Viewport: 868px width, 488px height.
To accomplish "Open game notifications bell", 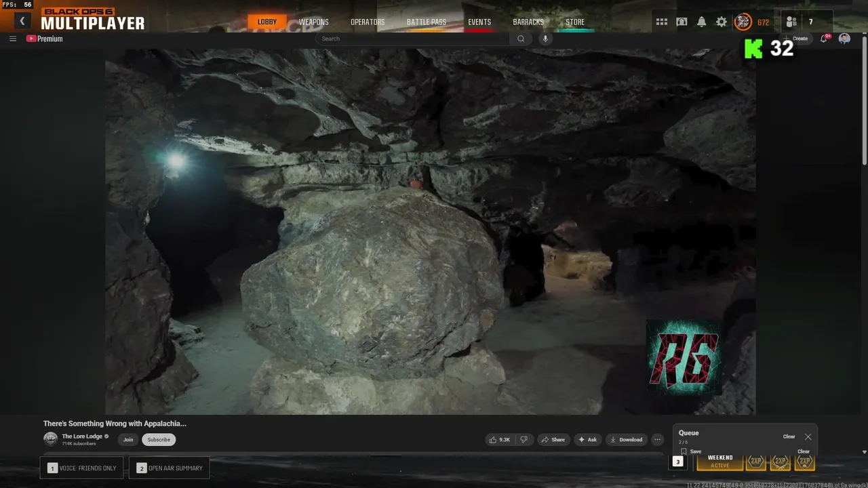I will [x=701, y=22].
